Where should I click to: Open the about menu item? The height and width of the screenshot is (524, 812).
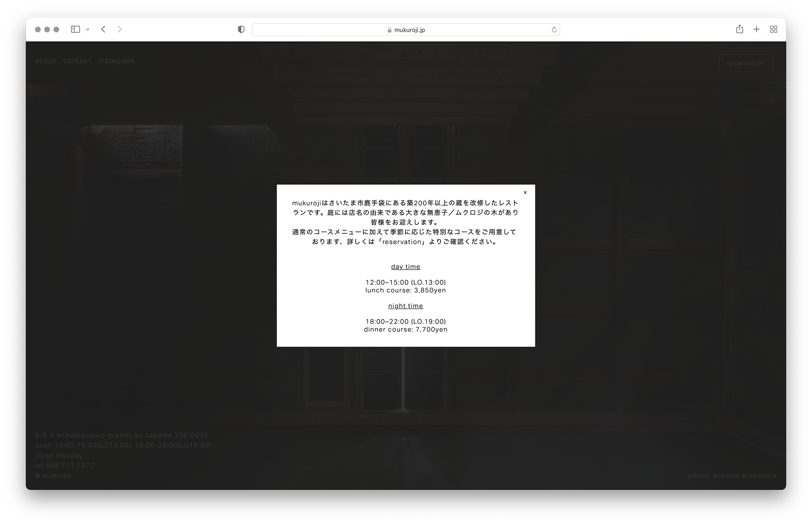pyautogui.click(x=45, y=61)
